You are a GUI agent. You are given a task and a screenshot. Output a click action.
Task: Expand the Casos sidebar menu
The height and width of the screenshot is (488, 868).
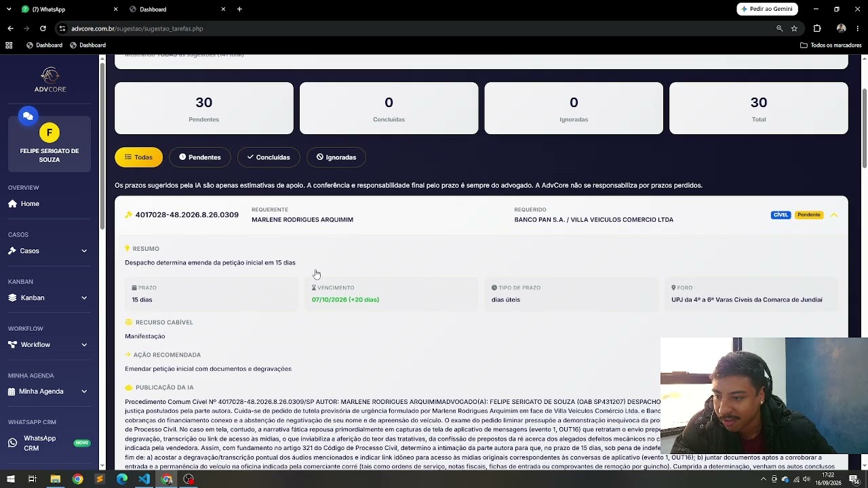[x=47, y=251]
